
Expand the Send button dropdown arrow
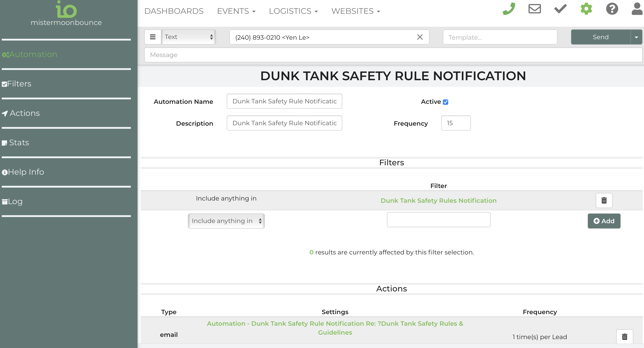pos(636,37)
